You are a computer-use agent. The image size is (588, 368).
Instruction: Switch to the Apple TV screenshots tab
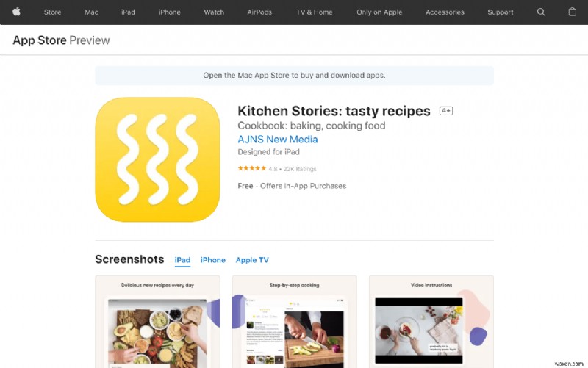point(252,260)
